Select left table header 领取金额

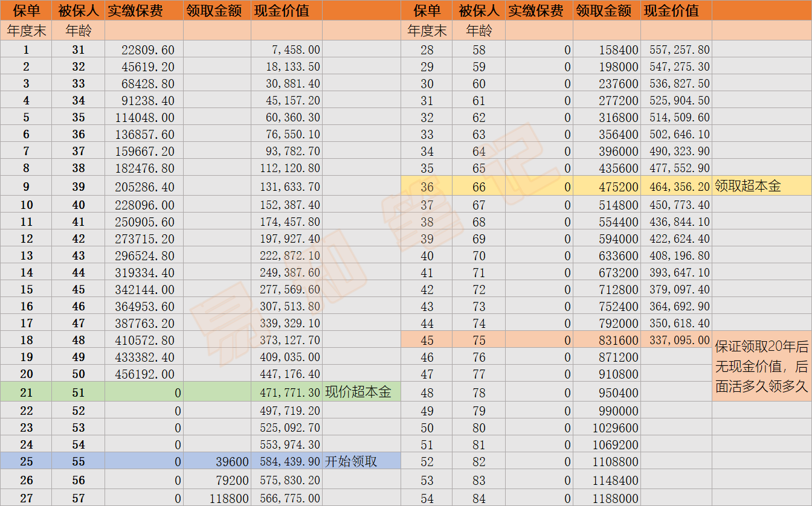click(x=214, y=10)
